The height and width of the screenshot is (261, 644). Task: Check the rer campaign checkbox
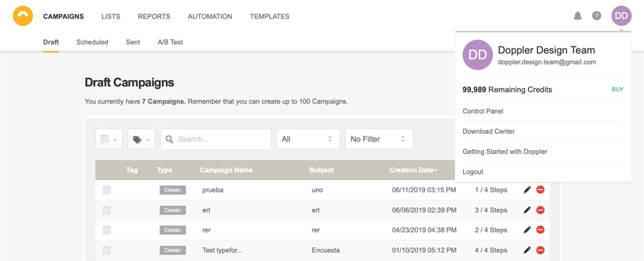pos(107,230)
